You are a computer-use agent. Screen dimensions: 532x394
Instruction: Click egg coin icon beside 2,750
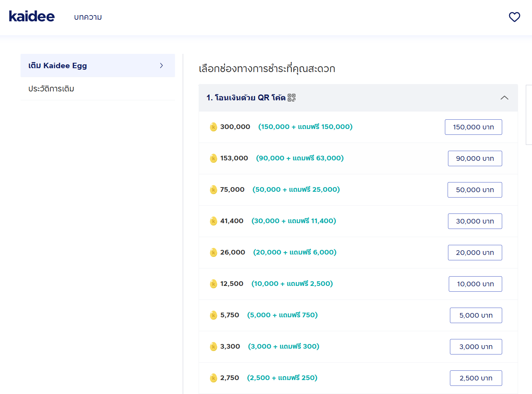pyautogui.click(x=213, y=378)
